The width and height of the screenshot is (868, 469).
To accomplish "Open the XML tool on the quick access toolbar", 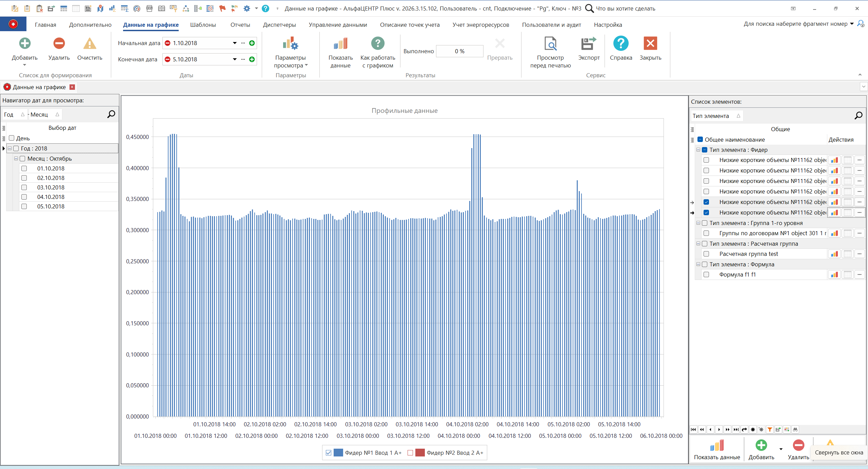I will coord(149,8).
